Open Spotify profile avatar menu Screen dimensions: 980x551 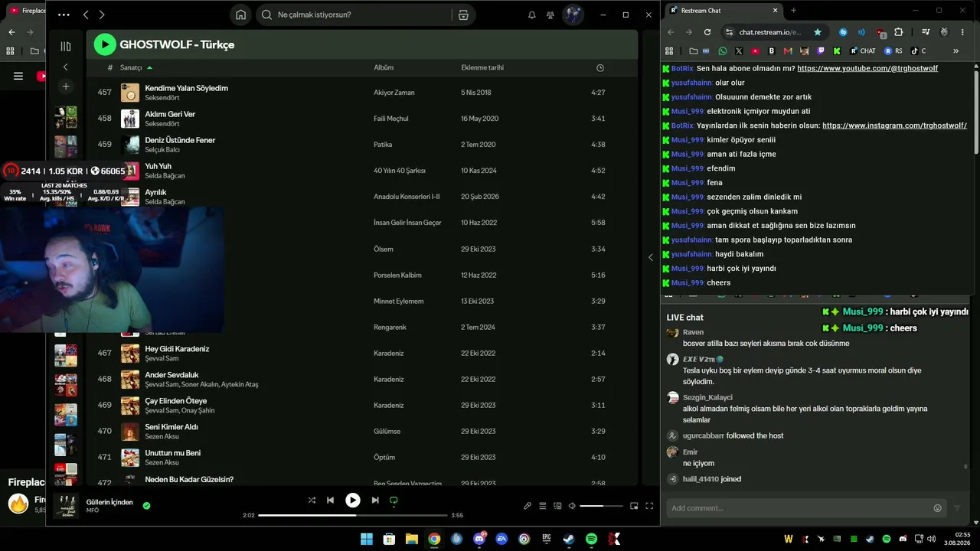(x=573, y=15)
